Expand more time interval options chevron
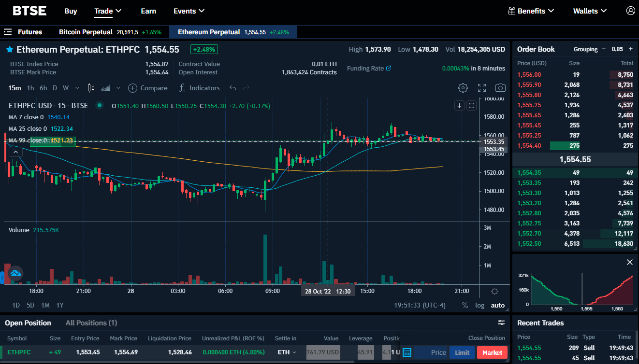The image size is (639, 364). pyautogui.click(x=78, y=88)
